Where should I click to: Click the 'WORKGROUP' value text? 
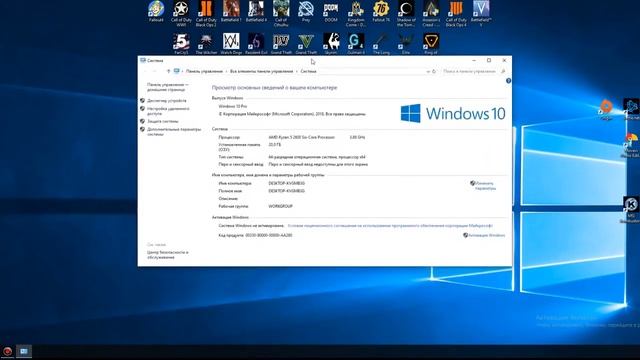point(280,206)
